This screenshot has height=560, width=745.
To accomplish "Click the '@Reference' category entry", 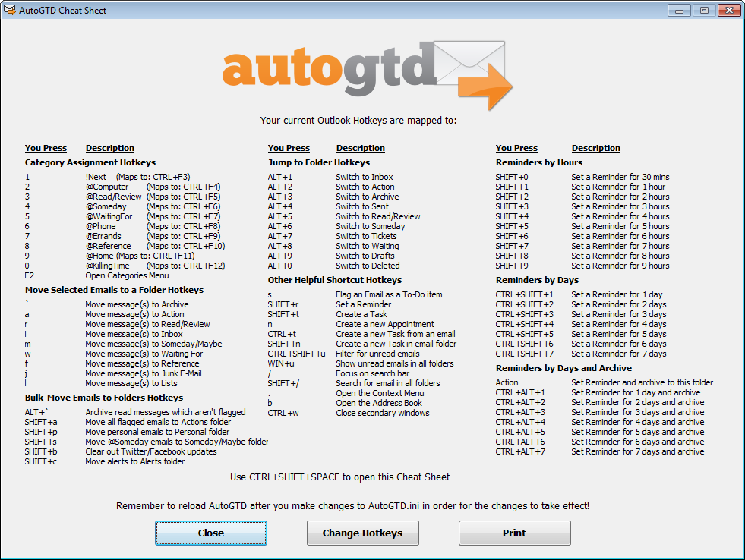I will point(109,246).
